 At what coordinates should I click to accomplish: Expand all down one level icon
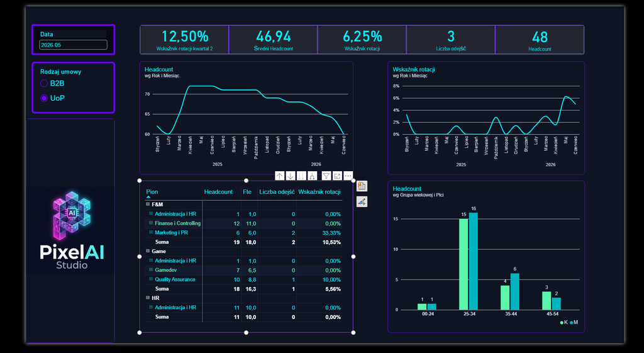pos(312,176)
